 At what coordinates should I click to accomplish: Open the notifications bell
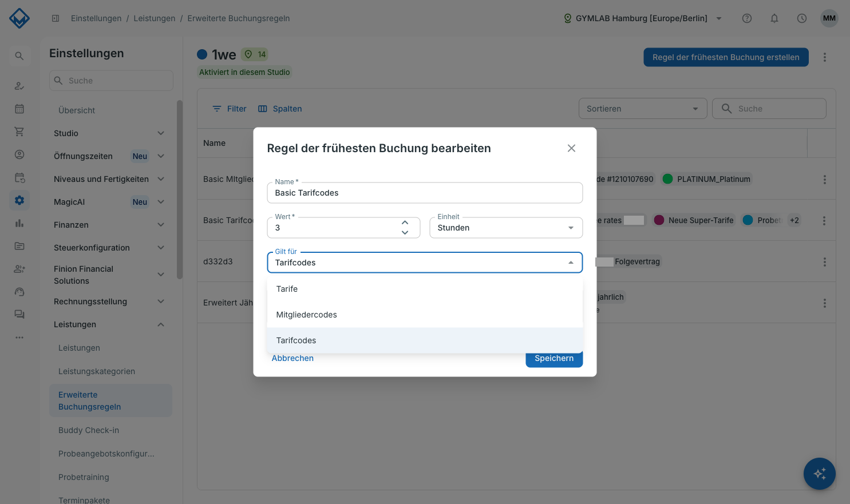pyautogui.click(x=774, y=18)
